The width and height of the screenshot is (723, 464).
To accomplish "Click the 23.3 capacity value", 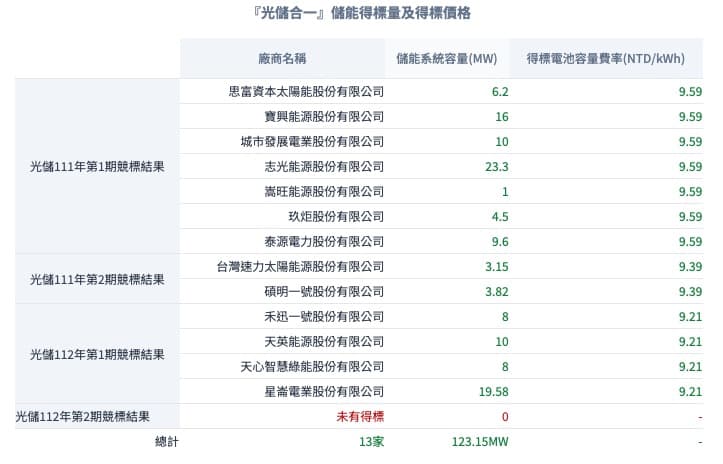I will click(x=497, y=167).
